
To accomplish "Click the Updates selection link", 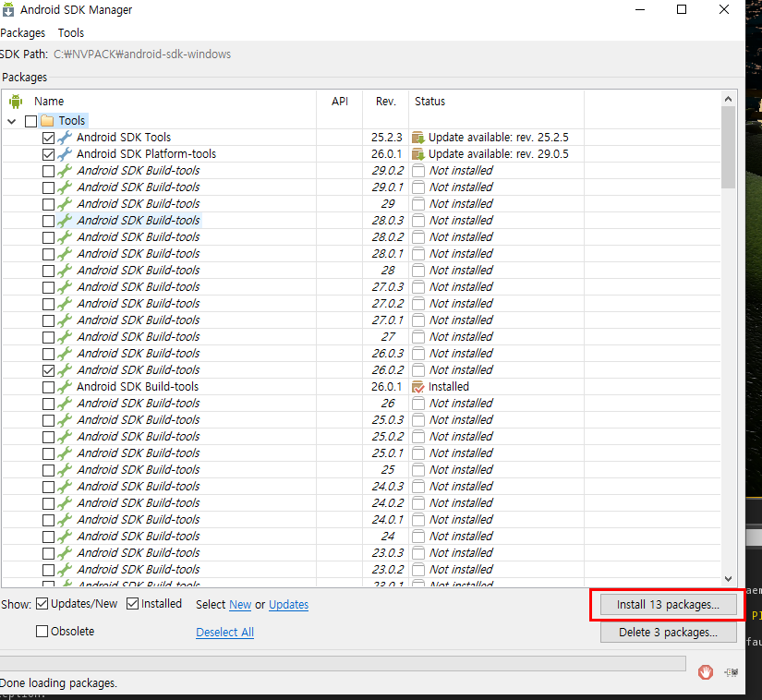I will point(289,605).
